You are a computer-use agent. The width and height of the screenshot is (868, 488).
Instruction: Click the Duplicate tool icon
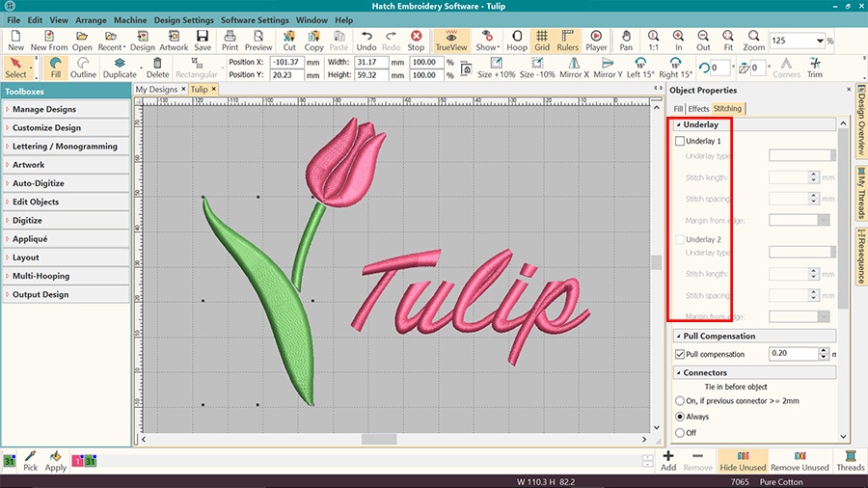pos(120,68)
